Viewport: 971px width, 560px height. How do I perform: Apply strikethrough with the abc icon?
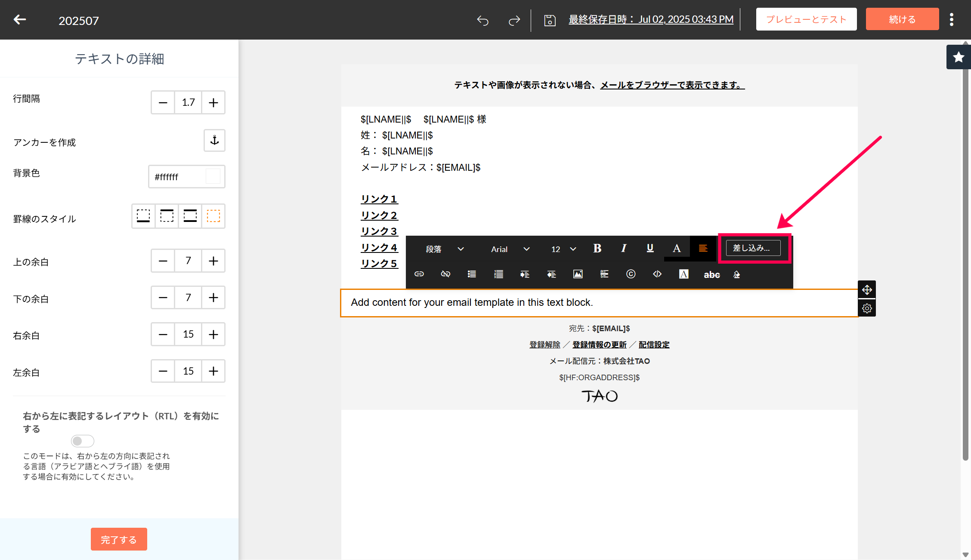[711, 275]
